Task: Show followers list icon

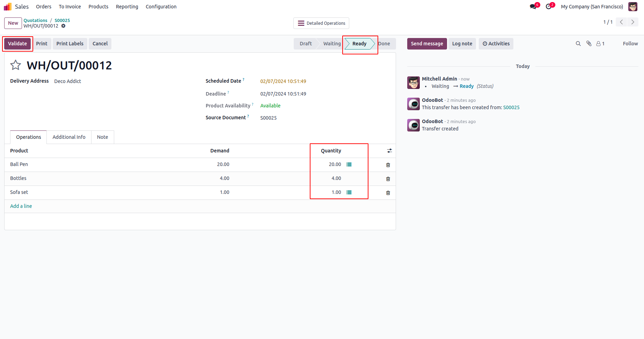Action: [x=600, y=44]
